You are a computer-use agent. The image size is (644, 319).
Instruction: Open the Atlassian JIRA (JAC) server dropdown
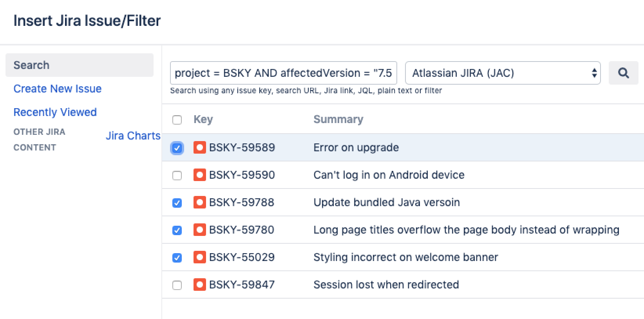[x=503, y=73]
